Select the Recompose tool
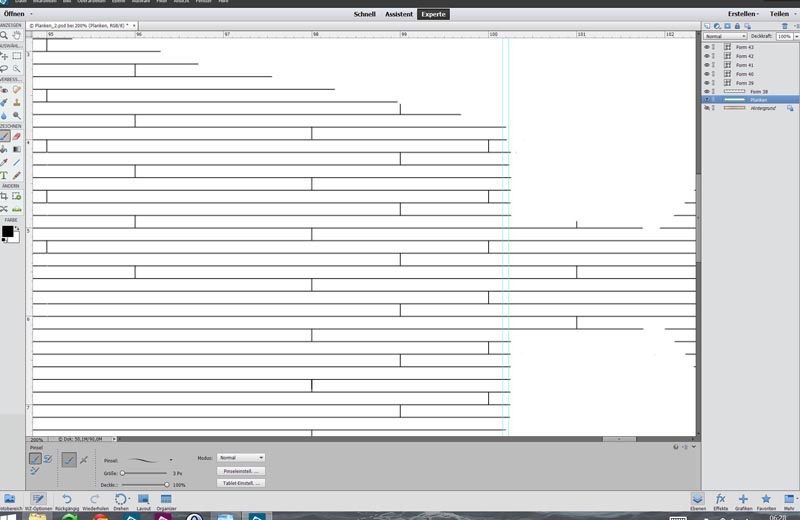 pos(17,196)
